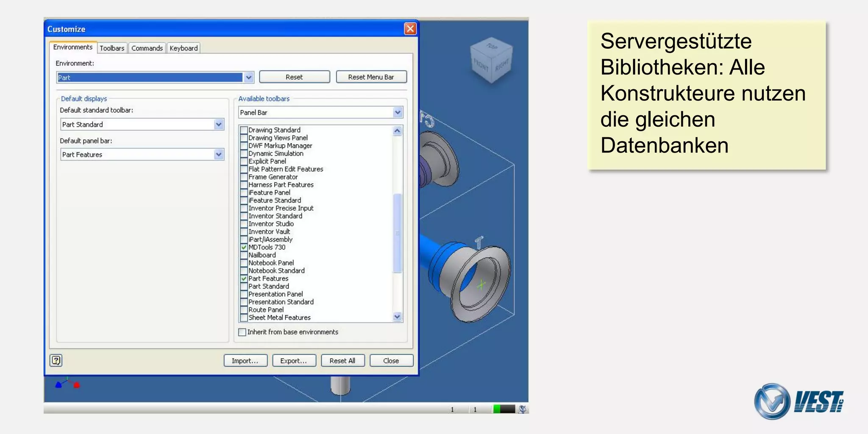
Task: Click the Presentation Standard list item
Action: [x=281, y=302]
